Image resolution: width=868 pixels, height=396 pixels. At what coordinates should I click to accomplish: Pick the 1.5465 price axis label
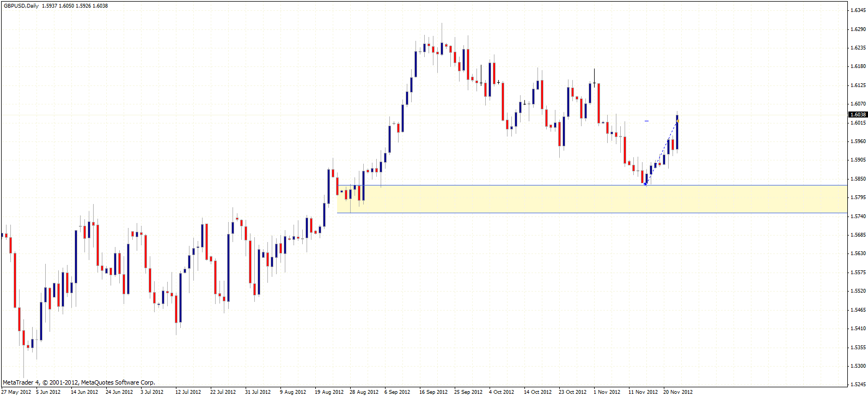[x=858, y=310]
